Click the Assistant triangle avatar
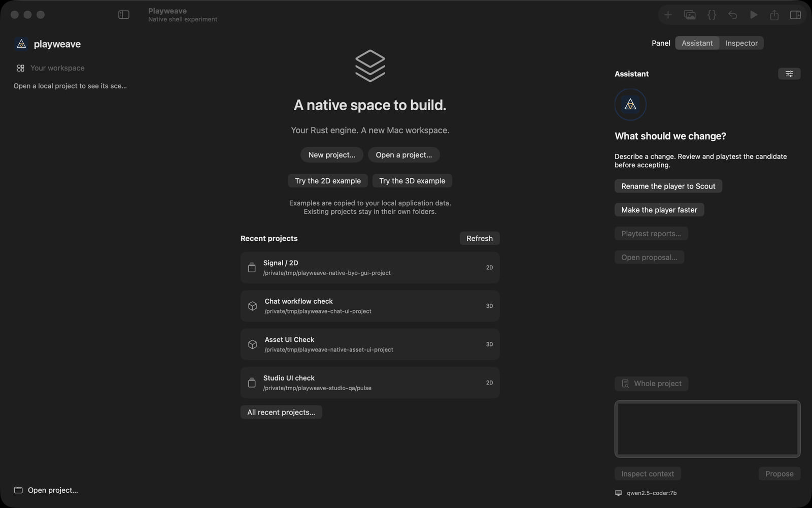 [x=630, y=105]
